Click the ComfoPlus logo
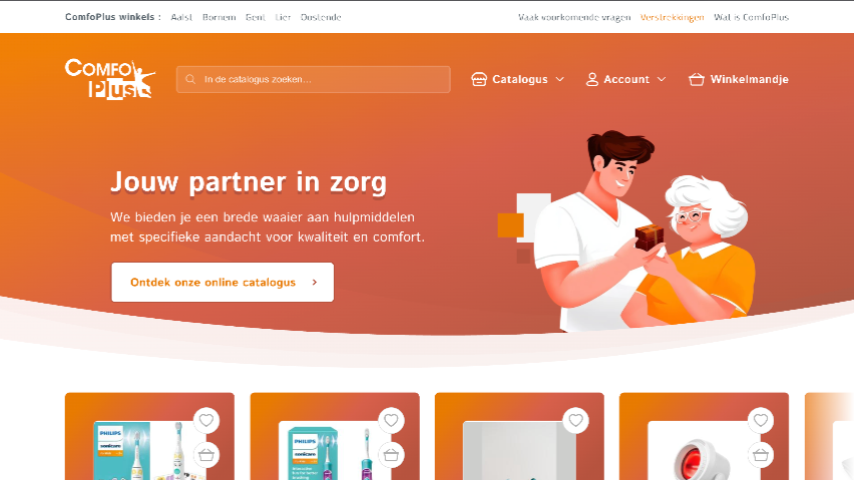 tap(111, 80)
